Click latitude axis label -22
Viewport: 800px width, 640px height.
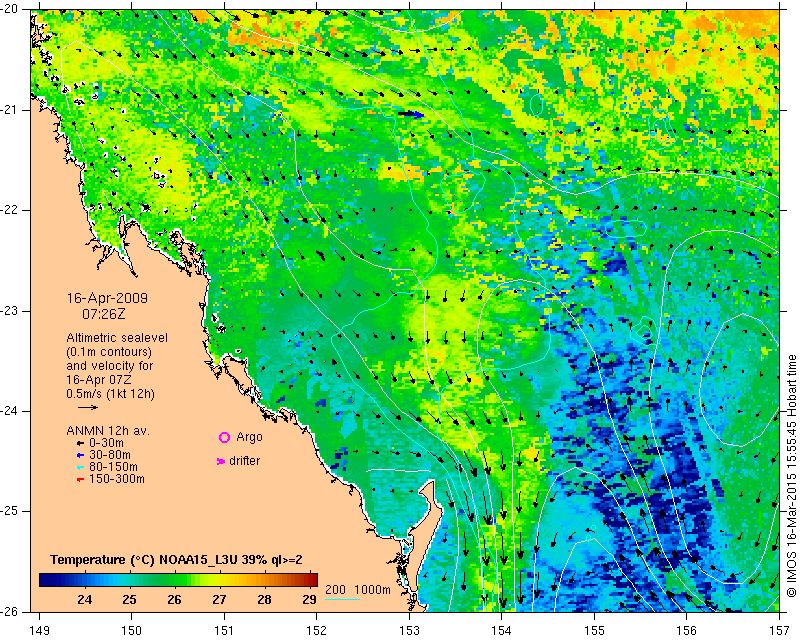coord(10,210)
